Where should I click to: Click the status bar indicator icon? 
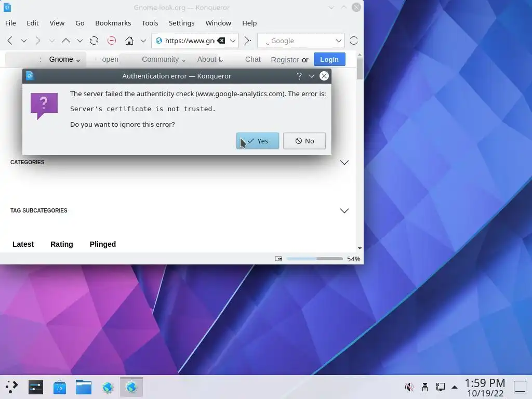click(x=278, y=259)
